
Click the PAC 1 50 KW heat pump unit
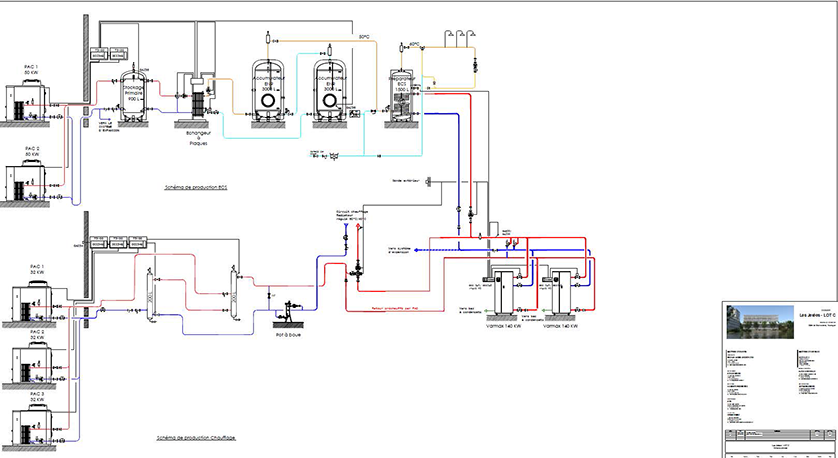click(26, 101)
